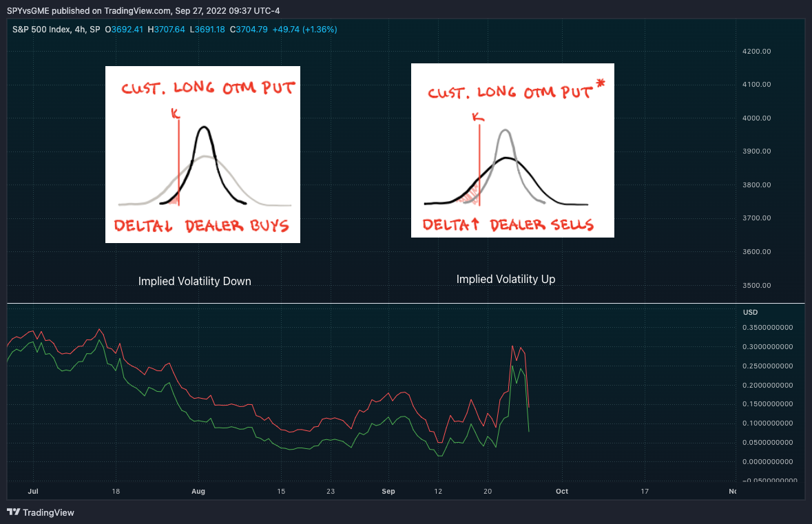Click the 0.0000000000 indicator scale value
Viewport: 812px width, 524px height.
767,462
